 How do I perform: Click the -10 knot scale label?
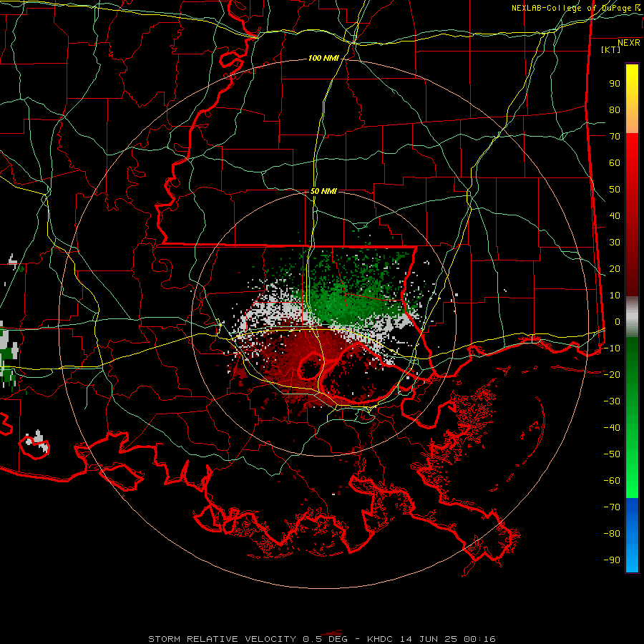(612, 348)
